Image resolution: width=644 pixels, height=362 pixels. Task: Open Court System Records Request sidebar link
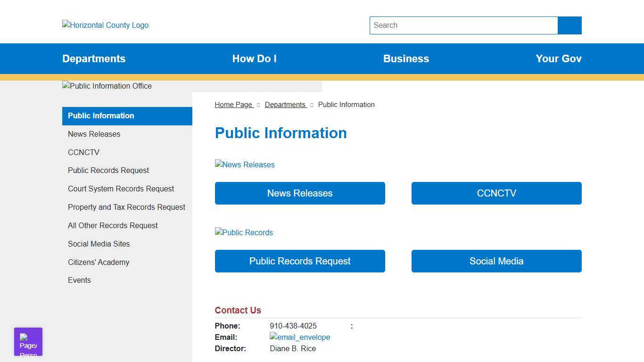[121, 189]
